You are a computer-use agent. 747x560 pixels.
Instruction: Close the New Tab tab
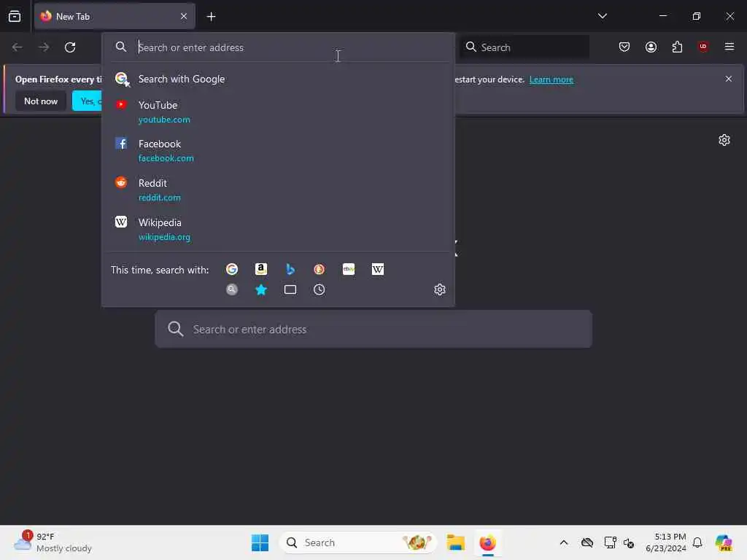184,16
